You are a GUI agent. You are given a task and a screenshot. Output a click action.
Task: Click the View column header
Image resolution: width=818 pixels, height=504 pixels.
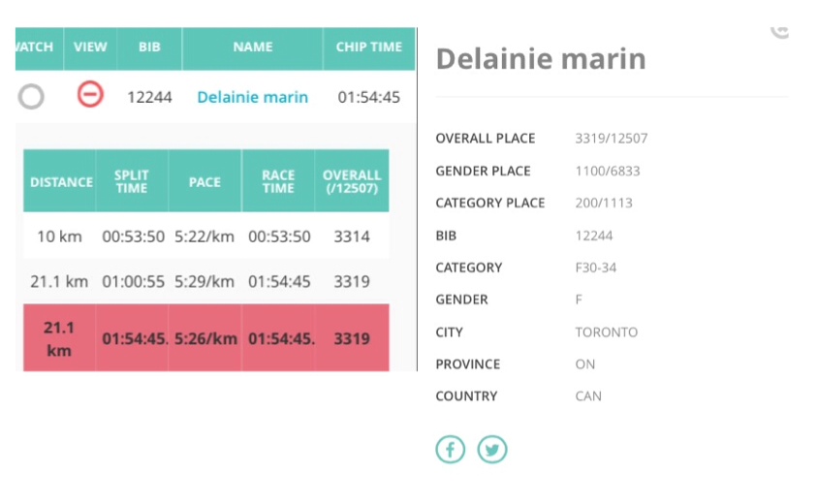coord(90,47)
